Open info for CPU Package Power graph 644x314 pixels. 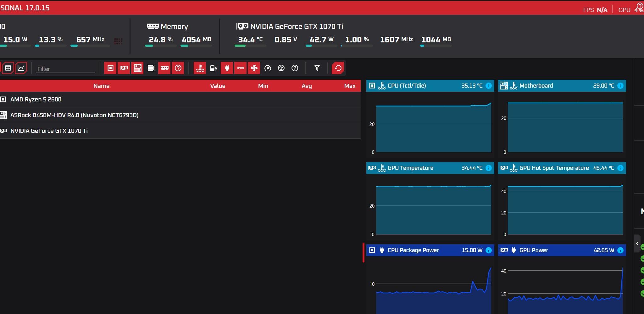[x=489, y=250]
